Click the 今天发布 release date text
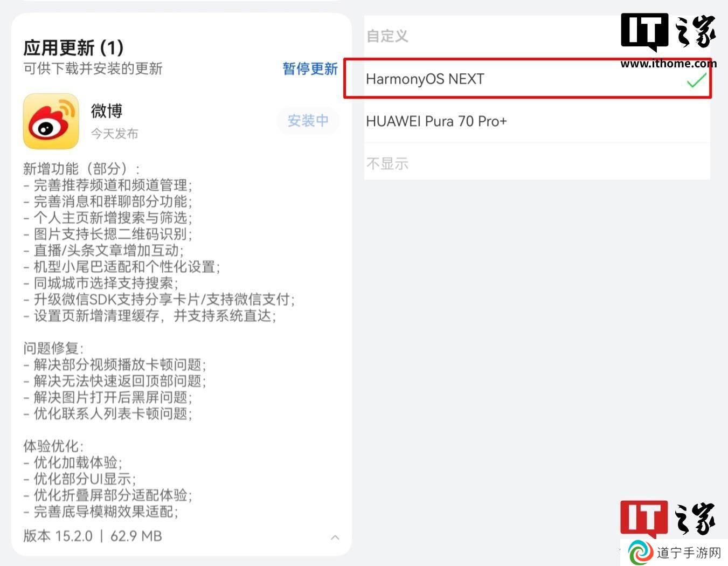Viewport: 728px width, 566px height. click(114, 134)
